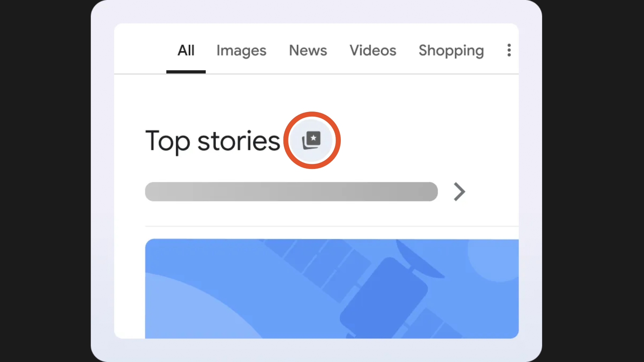Open the three-dot more options menu
The height and width of the screenshot is (362, 644).
tap(509, 50)
